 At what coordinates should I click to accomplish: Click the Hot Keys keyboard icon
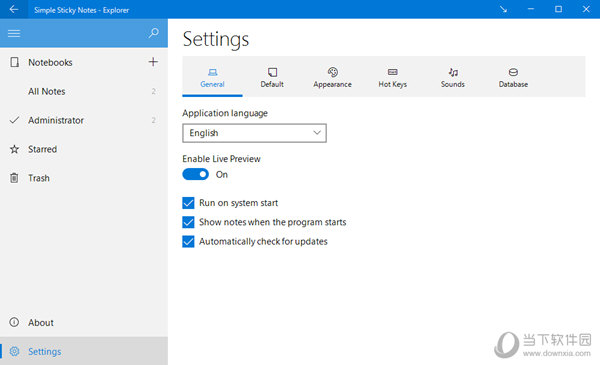click(x=393, y=72)
